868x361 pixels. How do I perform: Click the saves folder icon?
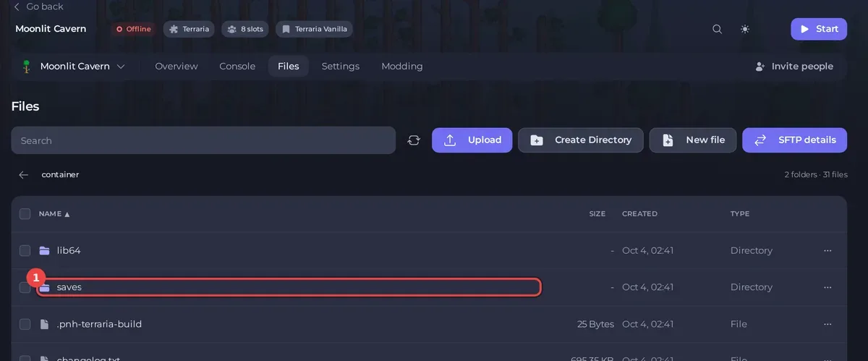45,287
